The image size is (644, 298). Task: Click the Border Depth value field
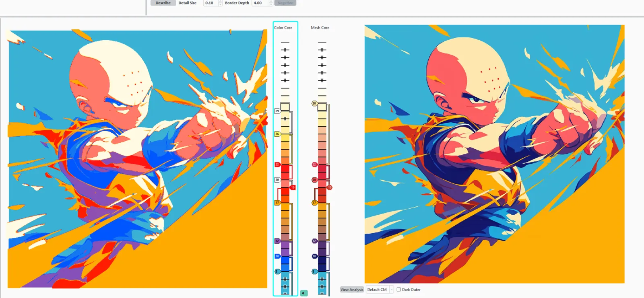[260, 3]
